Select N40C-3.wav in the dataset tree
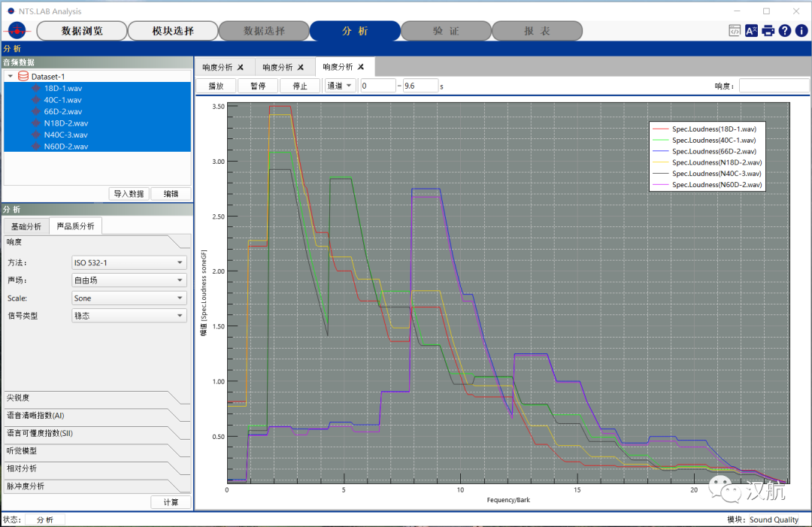The width and height of the screenshot is (812, 527). click(65, 135)
